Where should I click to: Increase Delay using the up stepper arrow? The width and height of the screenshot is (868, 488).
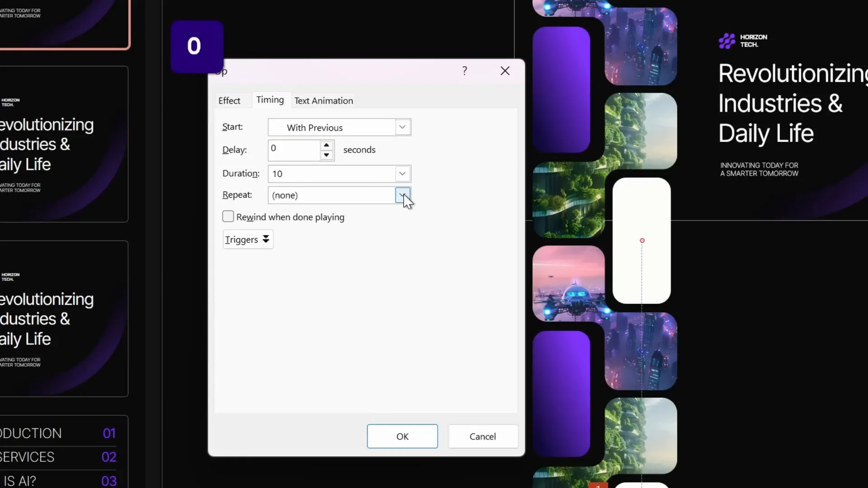click(x=326, y=145)
